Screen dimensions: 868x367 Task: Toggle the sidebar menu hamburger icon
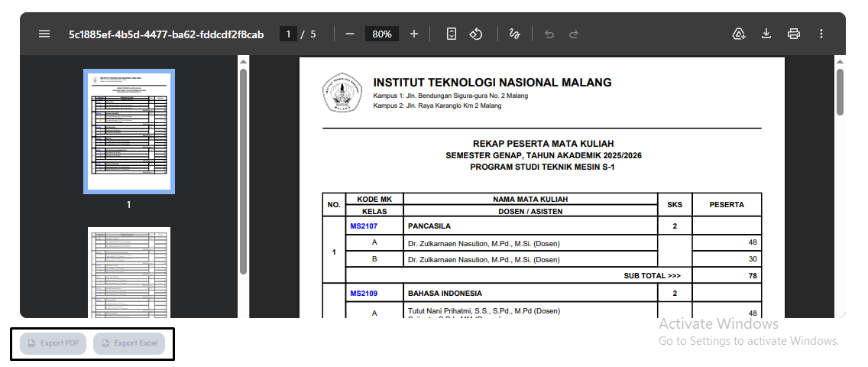[x=44, y=34]
